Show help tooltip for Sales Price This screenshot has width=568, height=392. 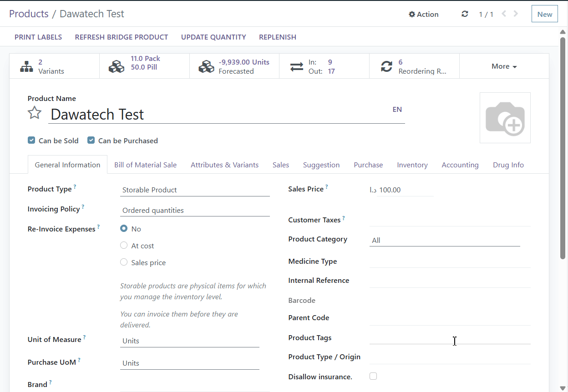pyautogui.click(x=326, y=187)
